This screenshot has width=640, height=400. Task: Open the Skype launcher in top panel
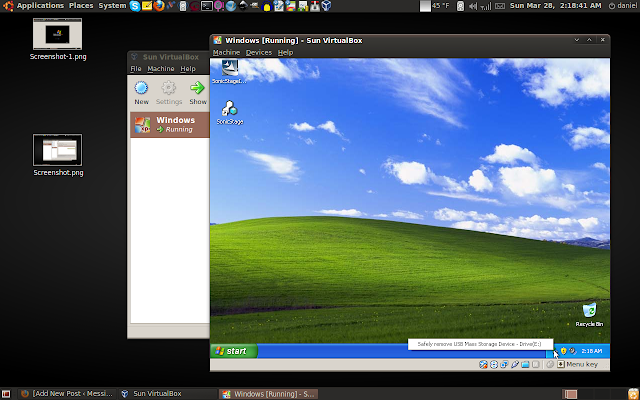click(x=135, y=6)
